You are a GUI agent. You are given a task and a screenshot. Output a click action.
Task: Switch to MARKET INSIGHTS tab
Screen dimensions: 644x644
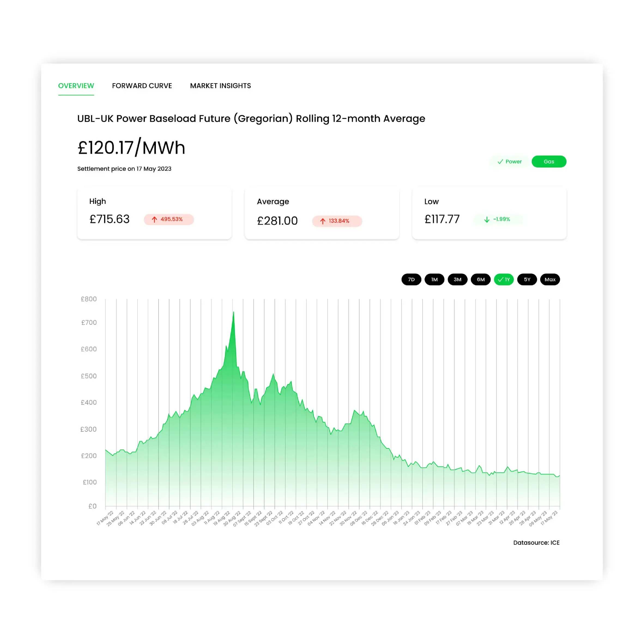coord(220,86)
